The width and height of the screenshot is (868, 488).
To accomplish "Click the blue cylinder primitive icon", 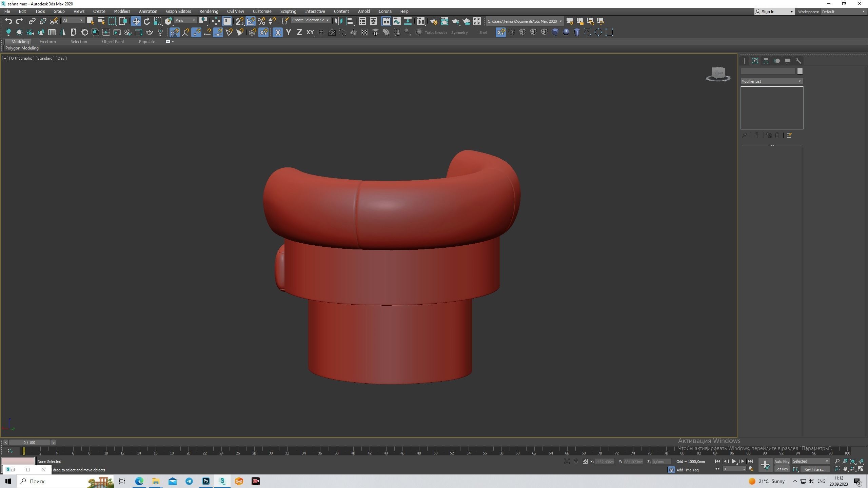I will tap(577, 32).
